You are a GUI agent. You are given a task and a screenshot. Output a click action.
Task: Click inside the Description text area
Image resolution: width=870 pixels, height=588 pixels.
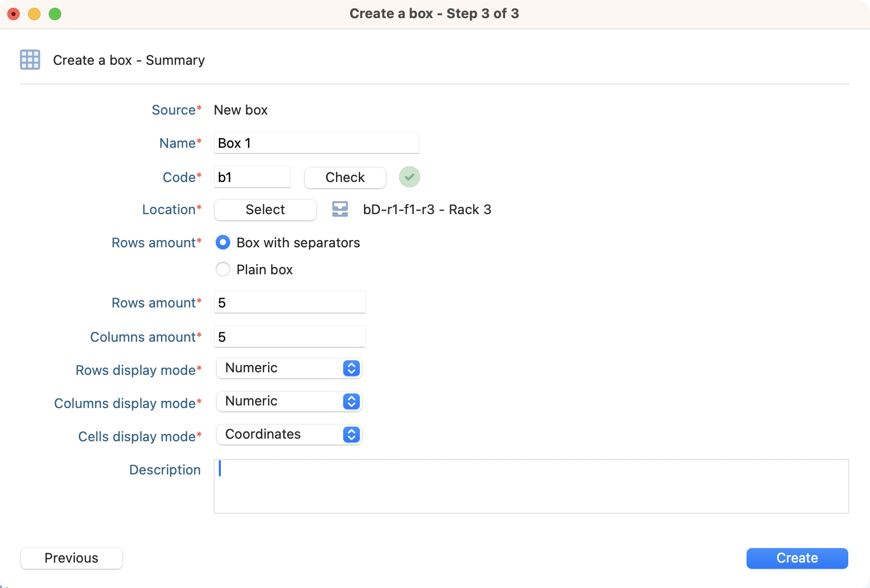531,486
